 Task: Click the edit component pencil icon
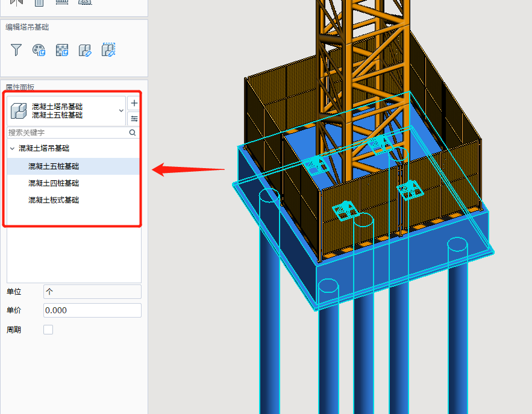(x=85, y=50)
